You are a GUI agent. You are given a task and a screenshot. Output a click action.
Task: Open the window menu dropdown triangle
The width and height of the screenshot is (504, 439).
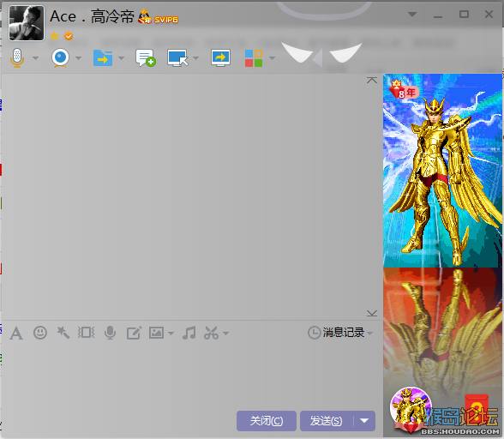click(412, 15)
